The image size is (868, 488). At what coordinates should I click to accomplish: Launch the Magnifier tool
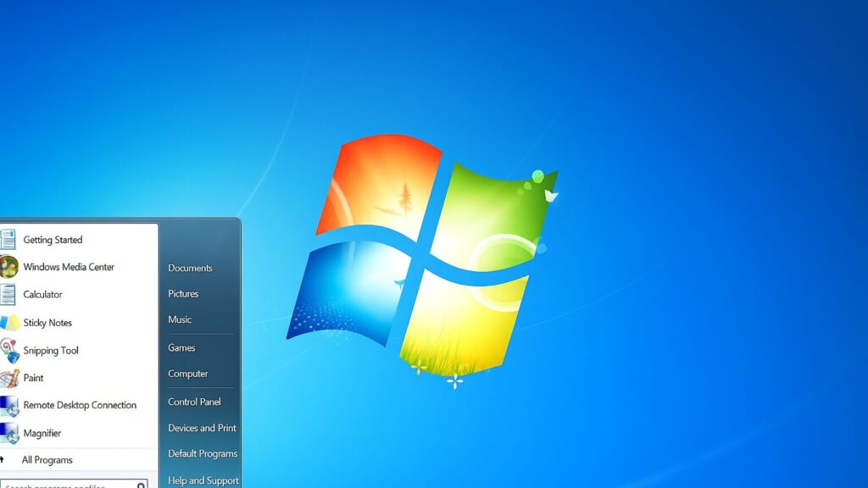click(42, 433)
